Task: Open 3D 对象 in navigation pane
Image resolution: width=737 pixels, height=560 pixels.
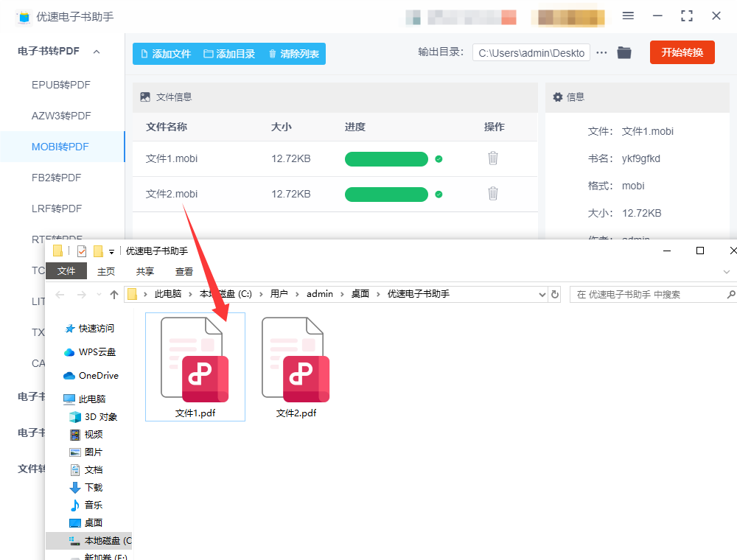Action: 94,417
